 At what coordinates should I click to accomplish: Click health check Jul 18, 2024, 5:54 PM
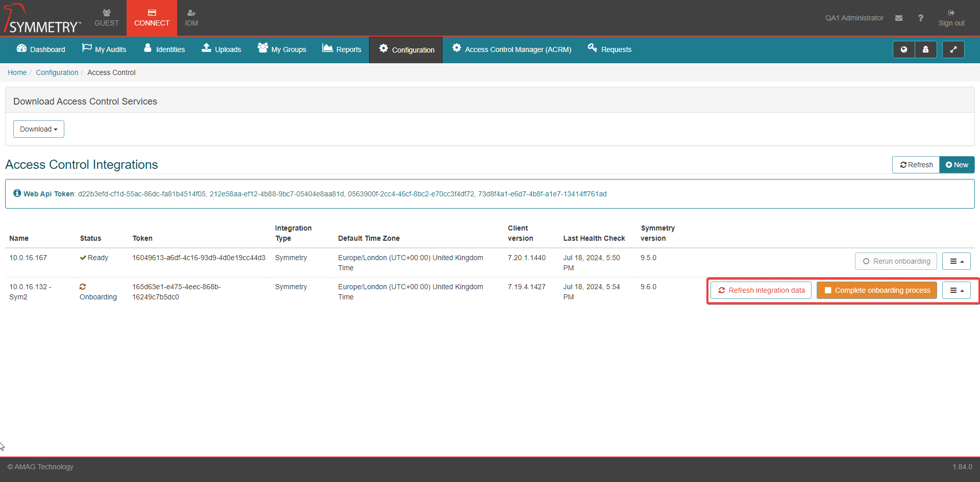[x=592, y=292]
